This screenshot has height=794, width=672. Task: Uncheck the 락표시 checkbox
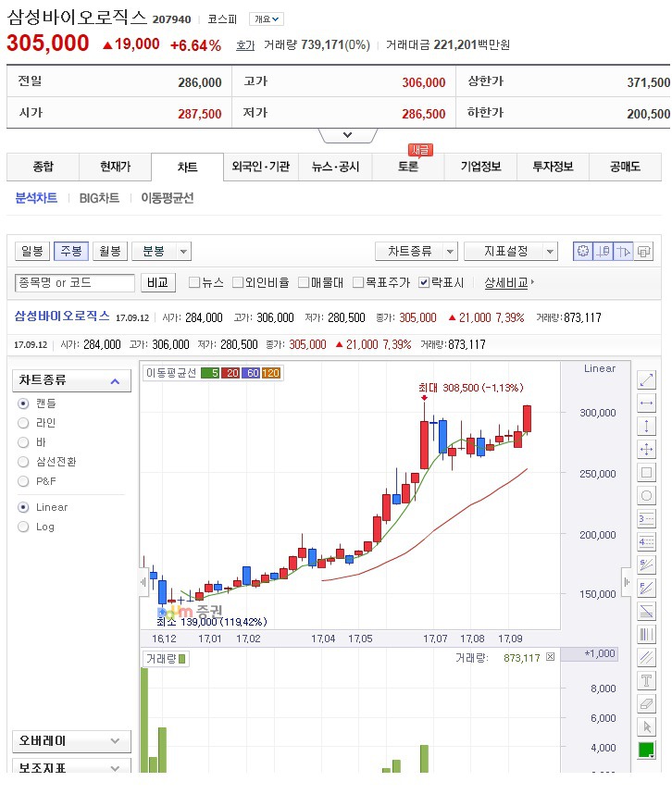[x=424, y=282]
